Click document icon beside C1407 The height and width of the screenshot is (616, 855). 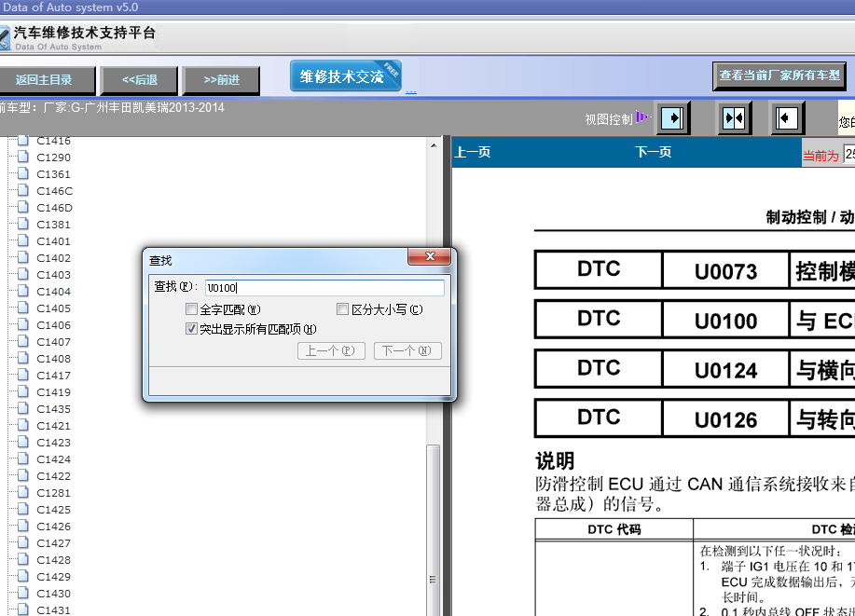23,341
